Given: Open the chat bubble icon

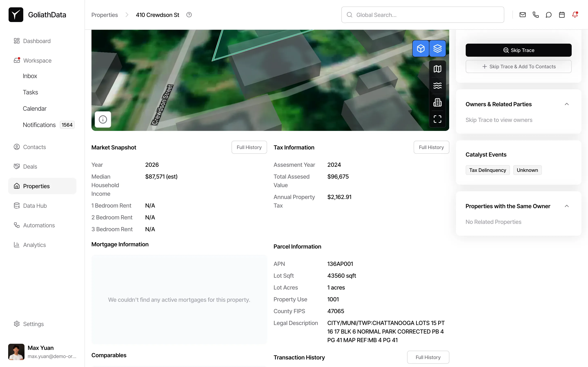Looking at the screenshot, I should 548,15.
